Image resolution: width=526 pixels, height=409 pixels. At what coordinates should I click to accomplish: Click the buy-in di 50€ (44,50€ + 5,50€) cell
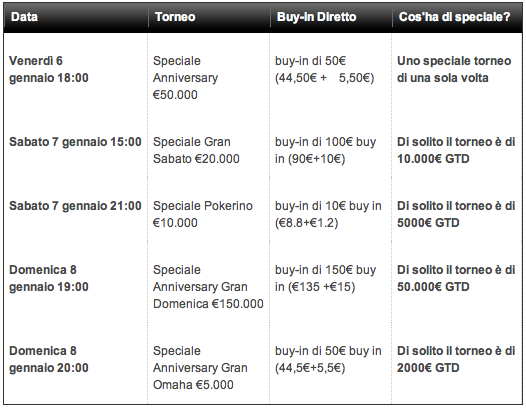click(324, 69)
